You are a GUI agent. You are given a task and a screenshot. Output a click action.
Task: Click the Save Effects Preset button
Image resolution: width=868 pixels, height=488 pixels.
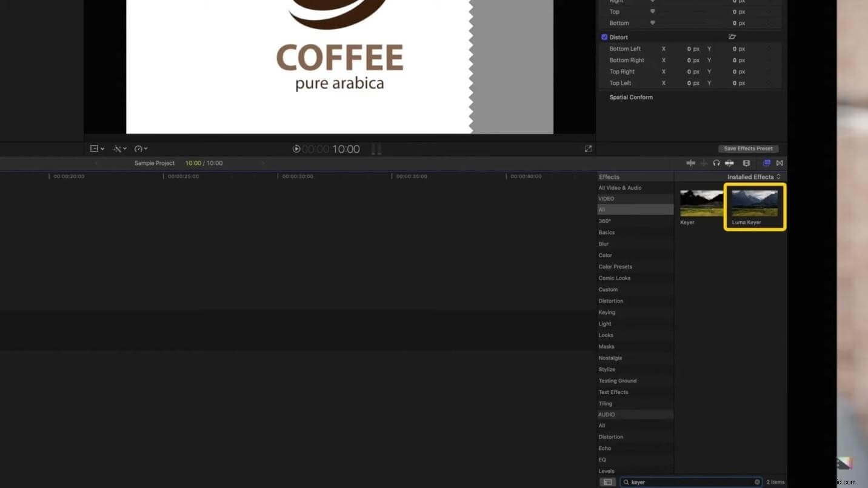tap(748, 149)
